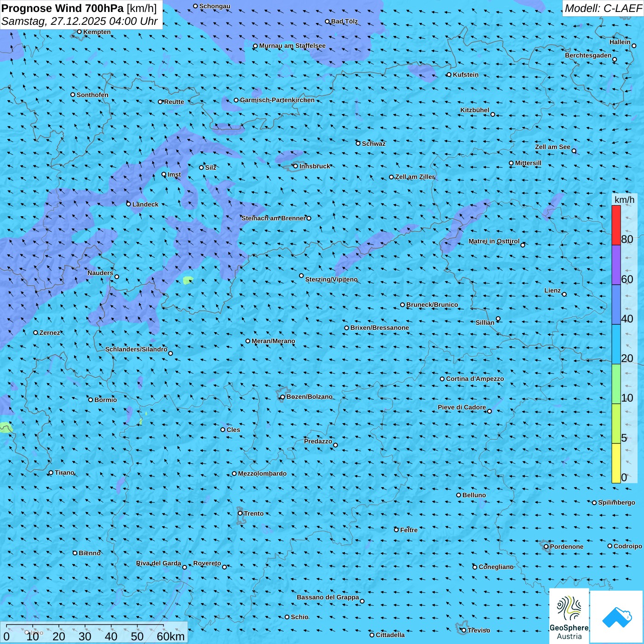Image resolution: width=644 pixels, height=644 pixels.
Task: Click the 'Rovereto' label
Action: click(207, 563)
